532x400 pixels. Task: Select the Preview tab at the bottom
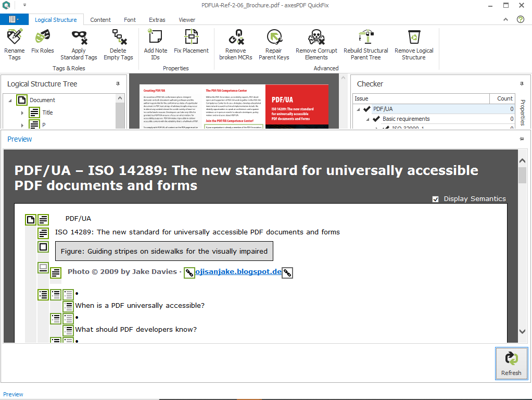coord(13,394)
